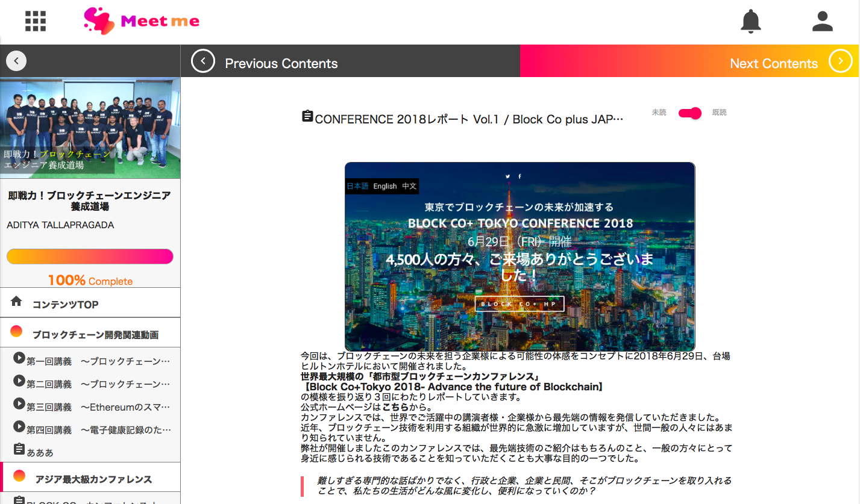Click the 既読 label
This screenshot has height=504, width=860.
click(x=720, y=113)
